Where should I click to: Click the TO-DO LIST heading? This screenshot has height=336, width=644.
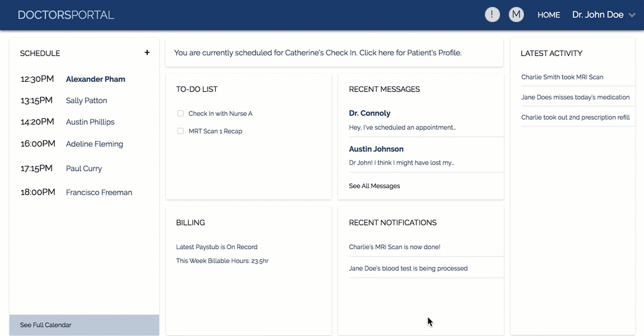[197, 89]
